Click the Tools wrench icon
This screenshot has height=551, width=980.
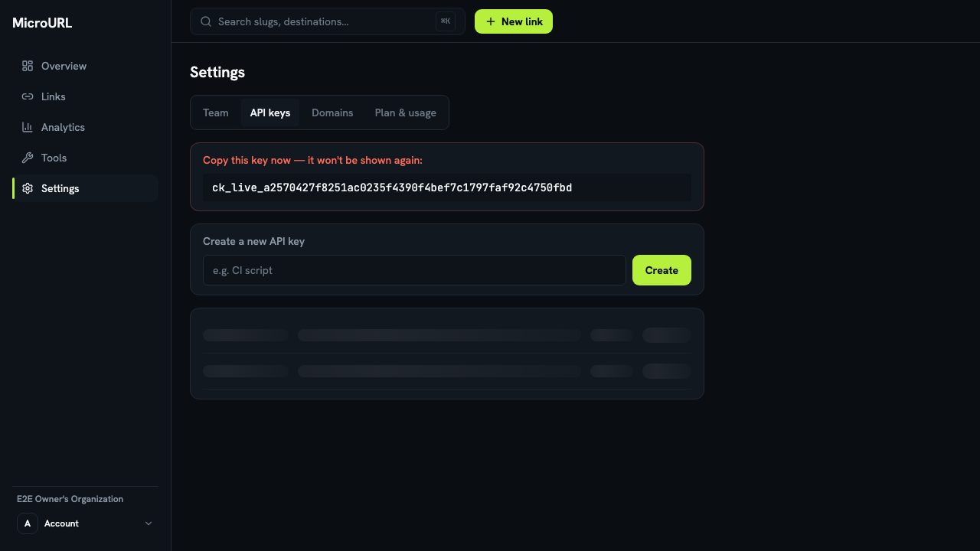pos(28,158)
